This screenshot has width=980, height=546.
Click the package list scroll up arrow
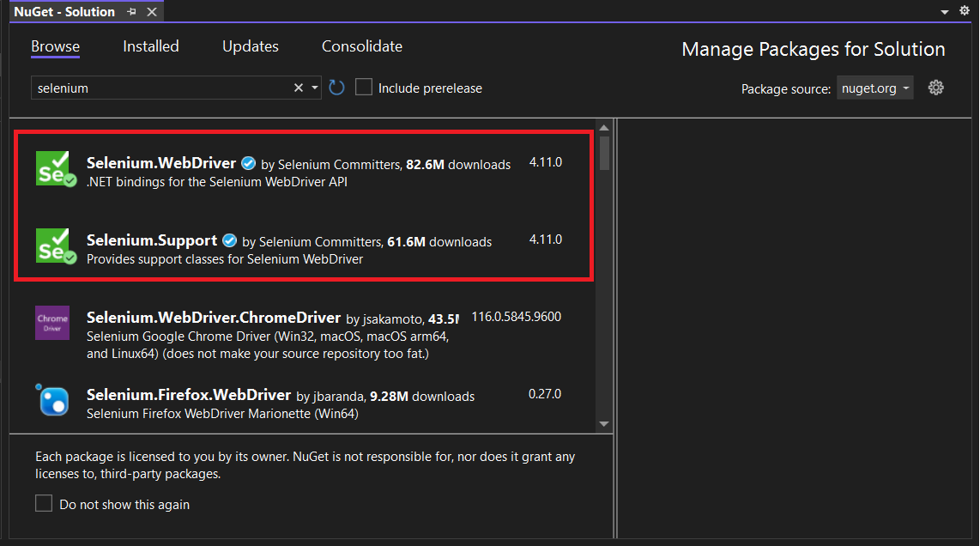point(604,128)
